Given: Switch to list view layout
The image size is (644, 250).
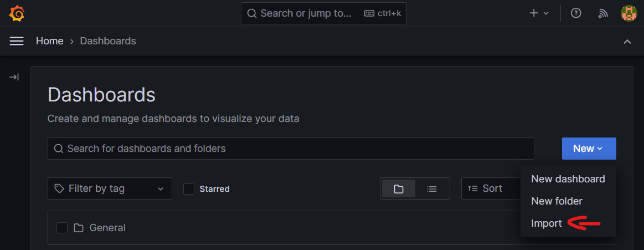Looking at the screenshot, I should click(x=432, y=189).
